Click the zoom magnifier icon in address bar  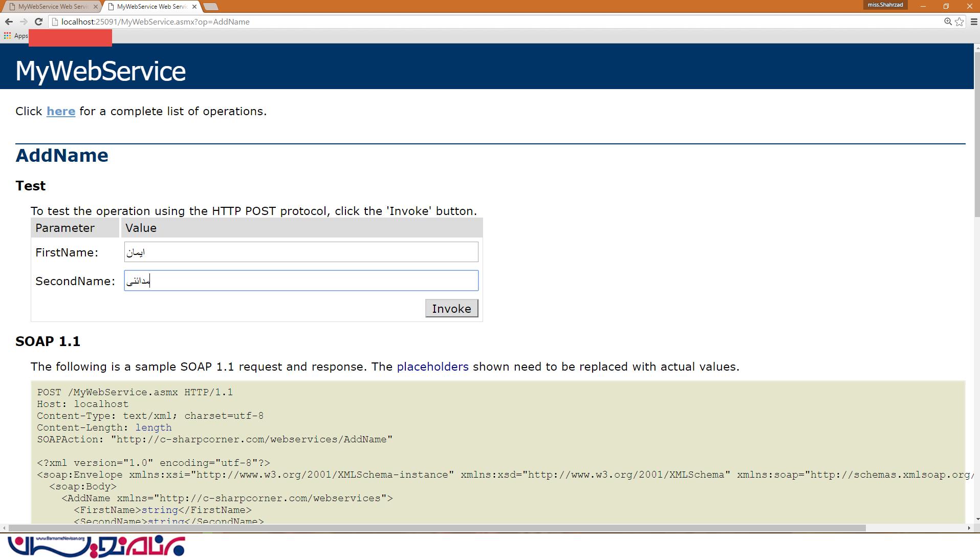(948, 21)
